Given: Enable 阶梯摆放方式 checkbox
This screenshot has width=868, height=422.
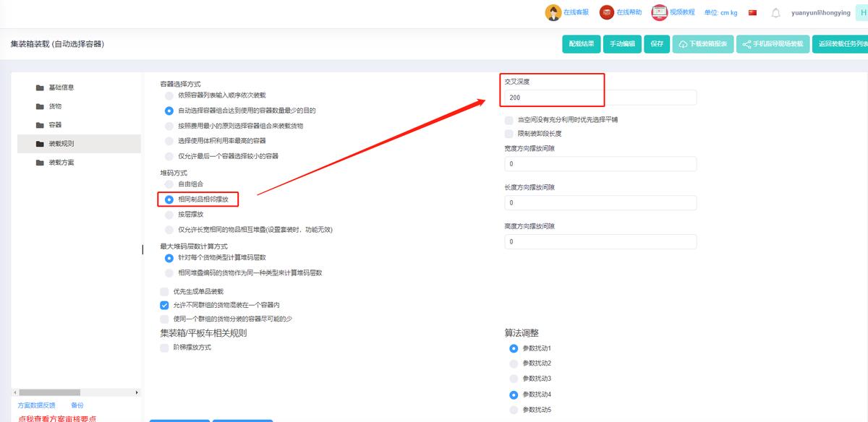Looking at the screenshot, I should [164, 348].
